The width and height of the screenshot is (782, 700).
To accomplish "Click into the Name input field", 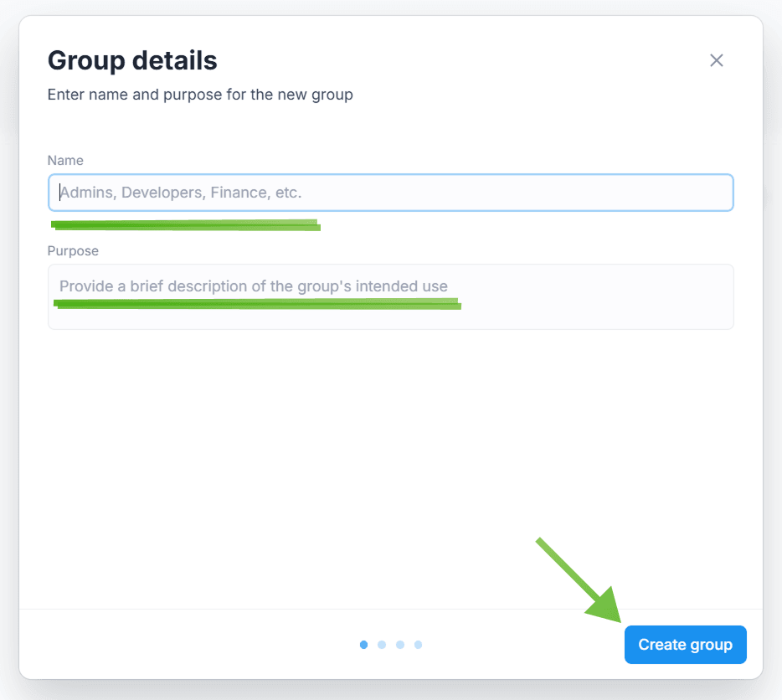I will point(390,193).
